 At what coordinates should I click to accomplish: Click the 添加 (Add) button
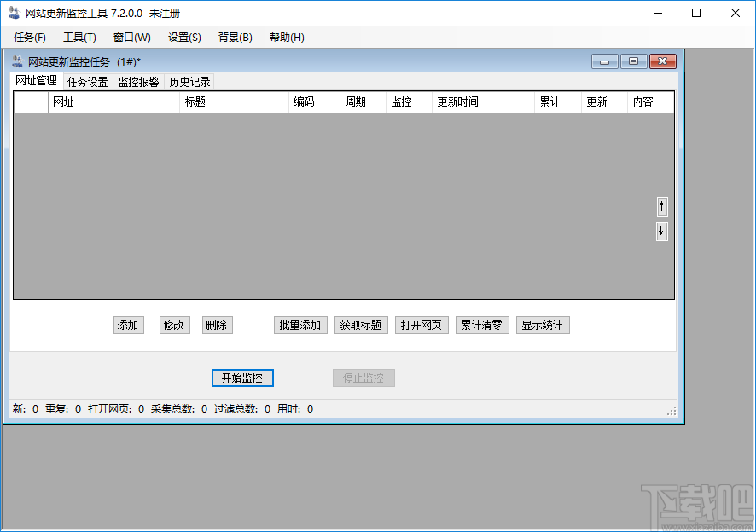tap(128, 325)
